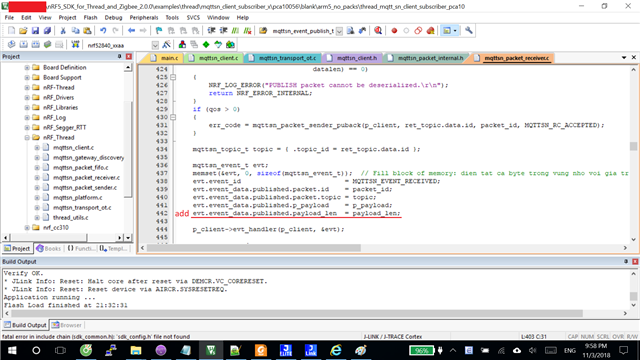Expand the Board Definition group

tap(27, 67)
